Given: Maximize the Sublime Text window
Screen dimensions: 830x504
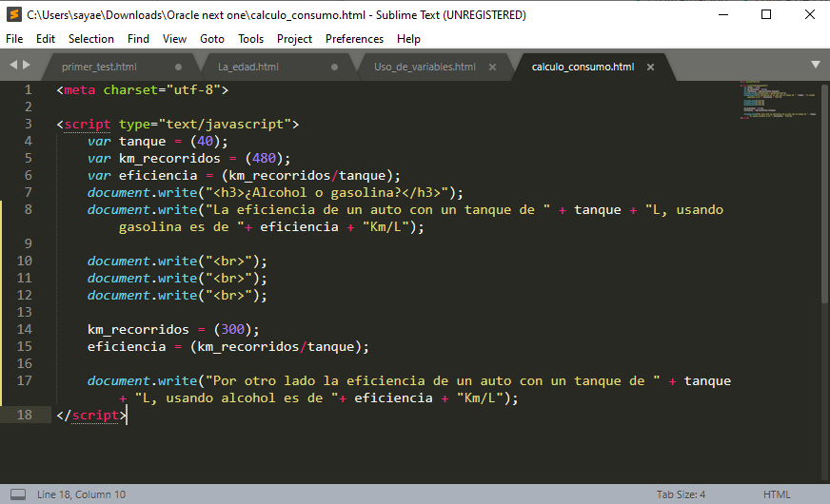Looking at the screenshot, I should [766, 15].
